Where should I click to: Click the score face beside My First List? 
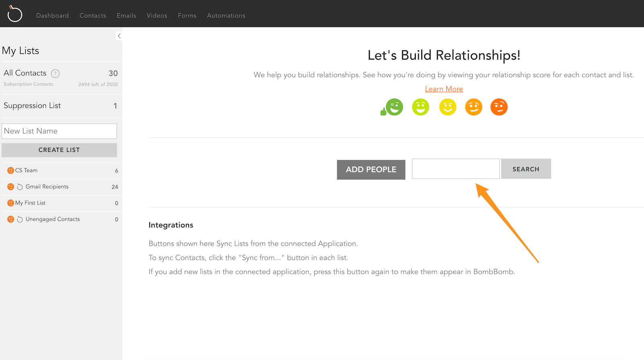11,203
